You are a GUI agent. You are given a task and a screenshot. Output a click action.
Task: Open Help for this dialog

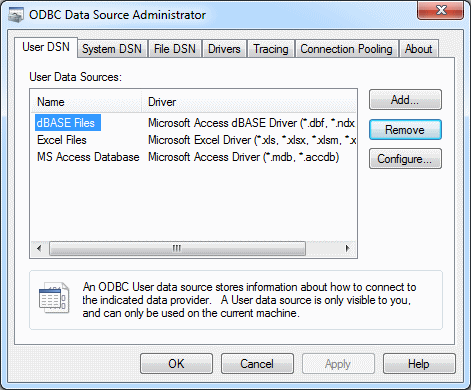click(x=419, y=364)
